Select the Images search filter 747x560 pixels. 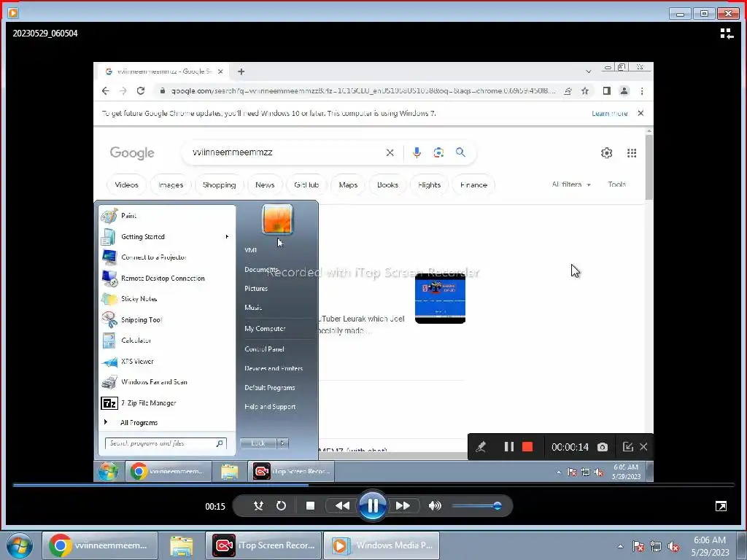(171, 184)
